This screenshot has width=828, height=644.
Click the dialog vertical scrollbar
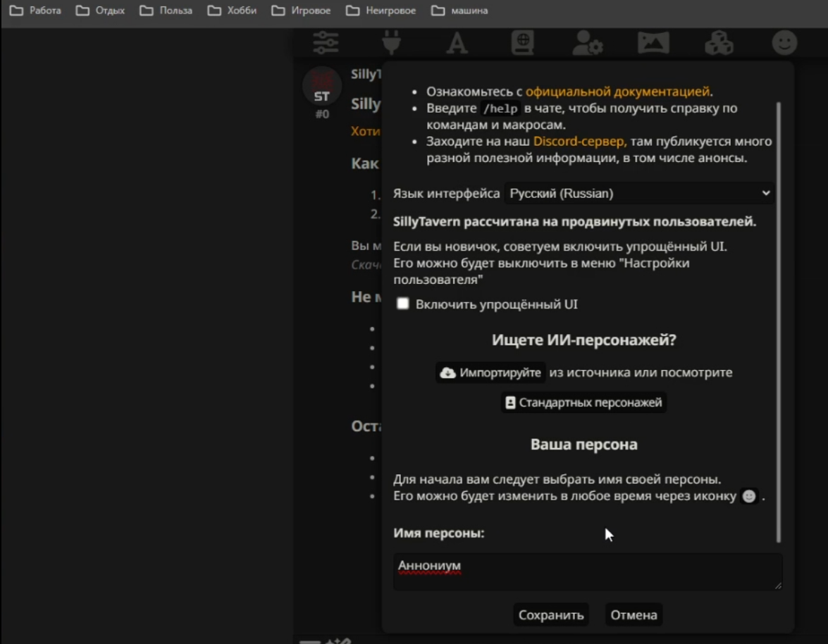click(779, 322)
